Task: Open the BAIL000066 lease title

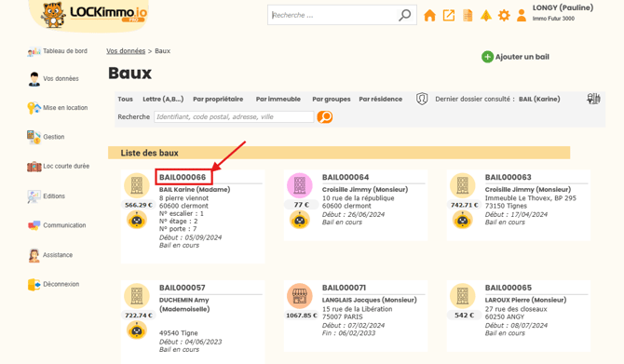Action: point(183,177)
